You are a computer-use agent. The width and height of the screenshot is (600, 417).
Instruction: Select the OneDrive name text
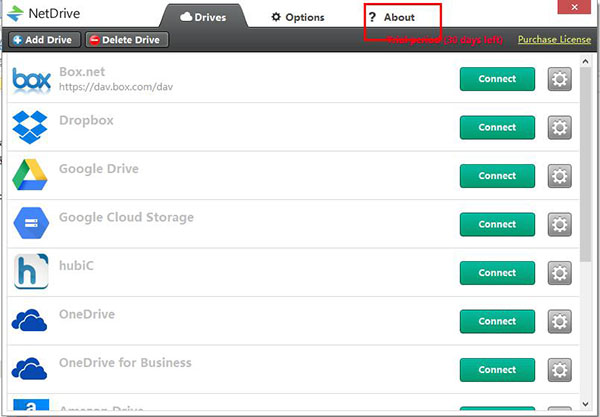click(x=87, y=314)
